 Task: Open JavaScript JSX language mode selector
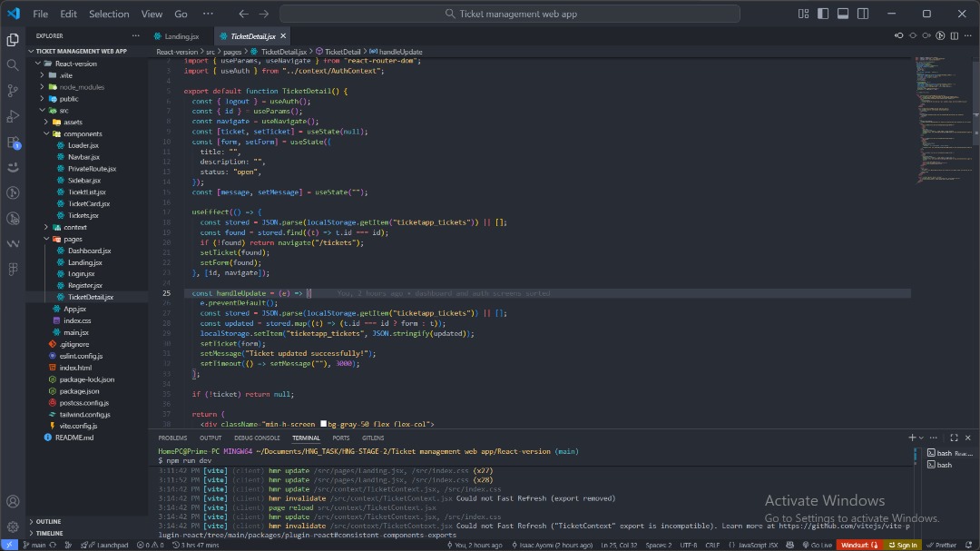pyautogui.click(x=753, y=546)
